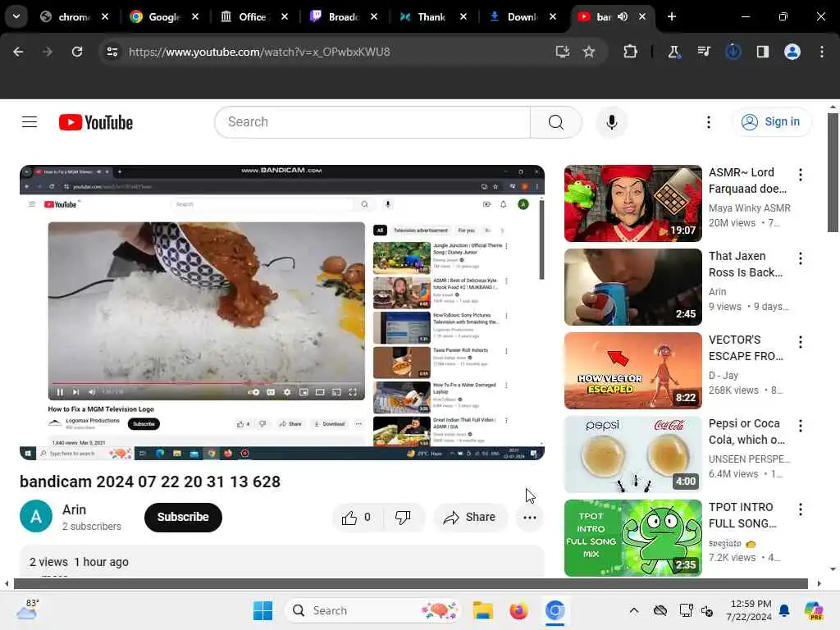Expand the tab search dropdown arrow

click(16, 16)
